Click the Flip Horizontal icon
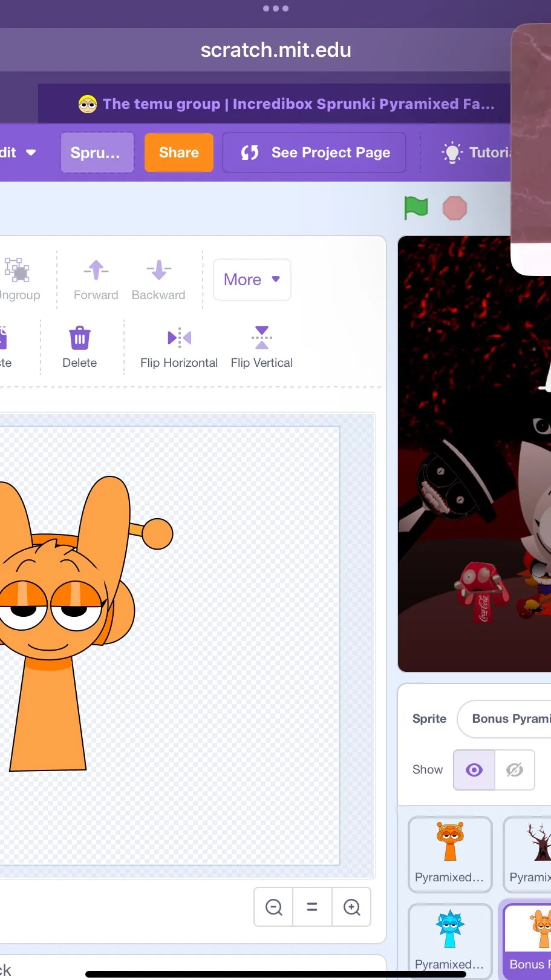 [x=179, y=338]
